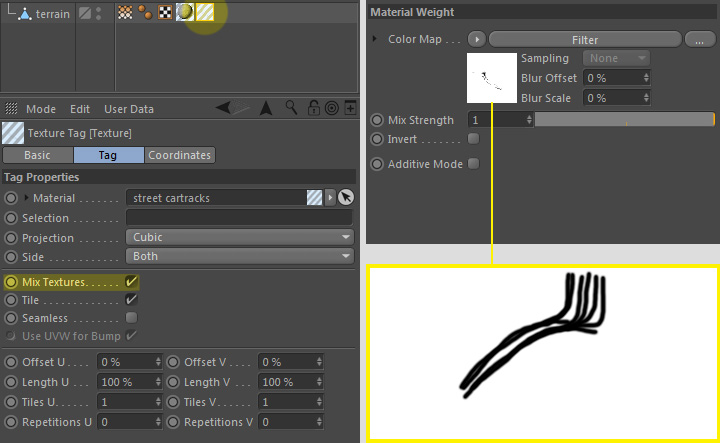The width and height of the screenshot is (720, 443).
Task: Switch to the Coordinates tab
Action: click(180, 155)
